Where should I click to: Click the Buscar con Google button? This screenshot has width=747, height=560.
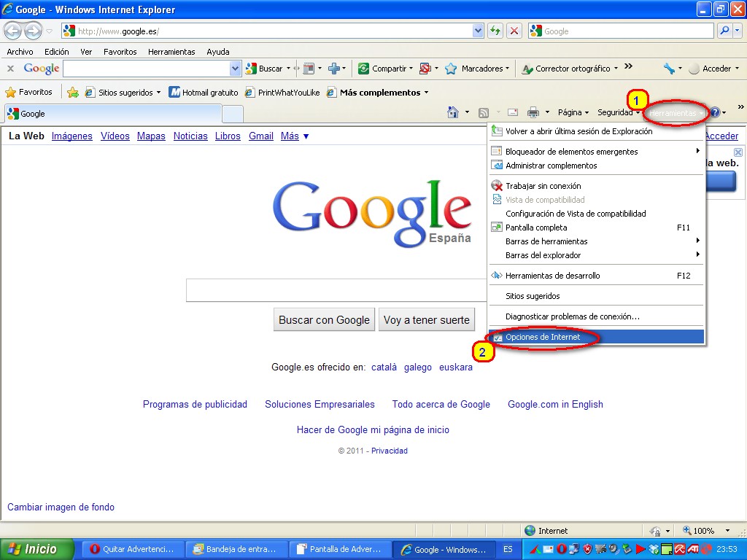click(x=324, y=320)
